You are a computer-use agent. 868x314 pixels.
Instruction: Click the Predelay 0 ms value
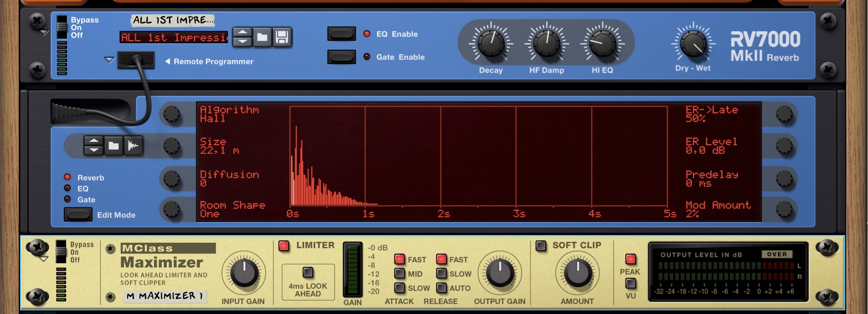coord(712,178)
